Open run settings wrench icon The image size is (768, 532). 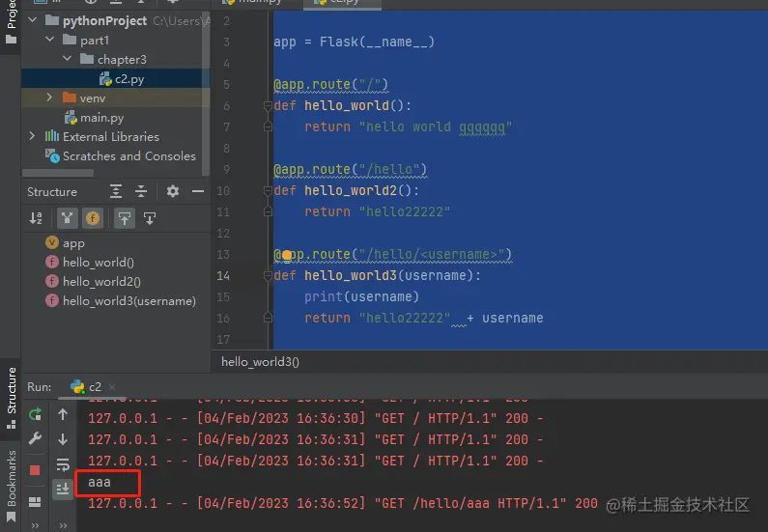[x=35, y=438]
